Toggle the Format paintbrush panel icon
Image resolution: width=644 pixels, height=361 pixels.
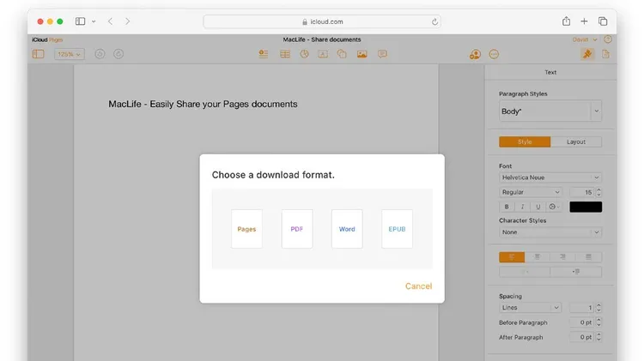(587, 54)
